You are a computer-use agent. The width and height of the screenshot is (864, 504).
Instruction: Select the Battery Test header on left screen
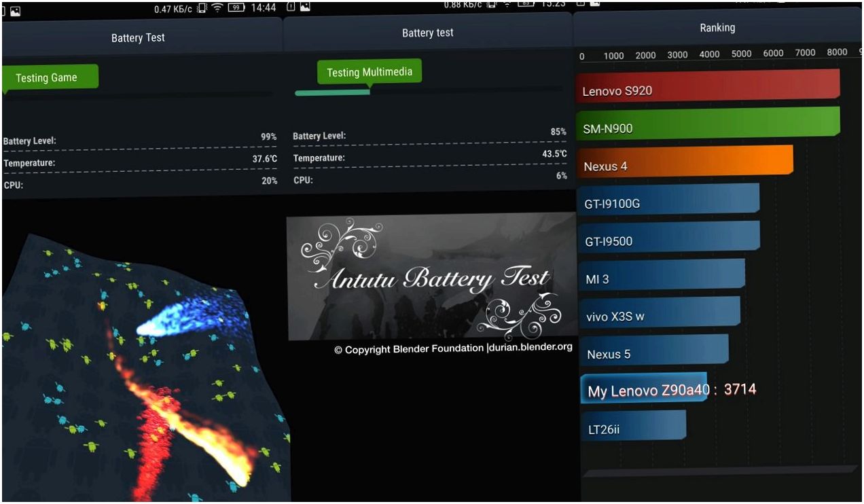click(138, 37)
